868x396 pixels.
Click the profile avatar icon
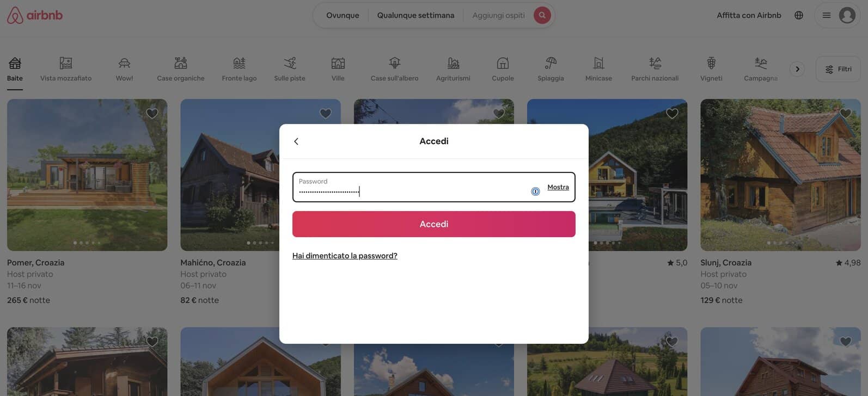[847, 15]
